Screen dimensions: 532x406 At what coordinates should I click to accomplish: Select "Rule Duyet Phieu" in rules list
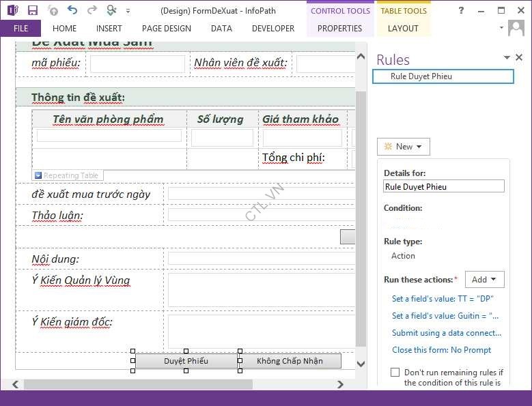443,76
